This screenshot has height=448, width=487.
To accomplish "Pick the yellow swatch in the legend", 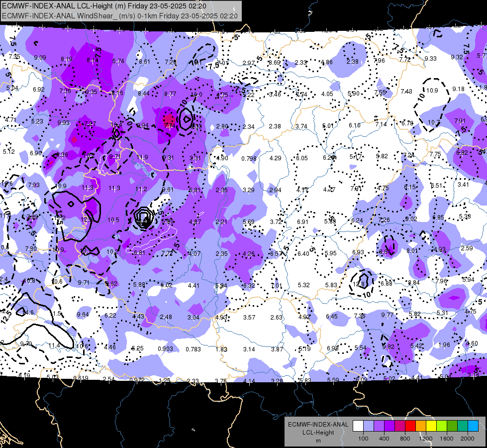I will click(431, 426).
